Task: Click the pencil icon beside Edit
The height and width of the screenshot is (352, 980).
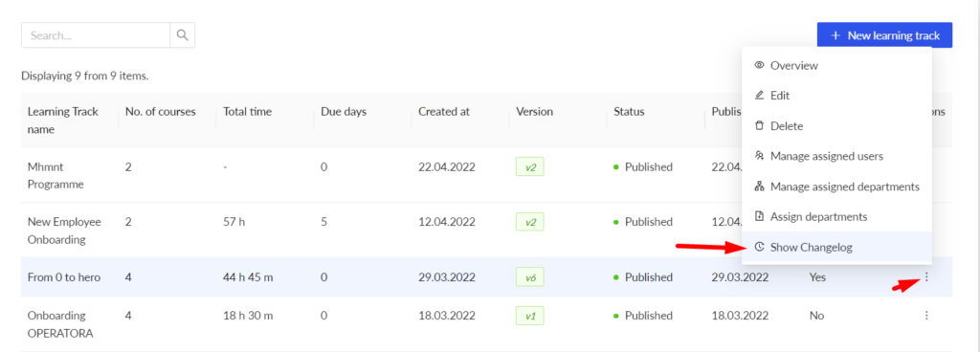Action: tap(759, 96)
